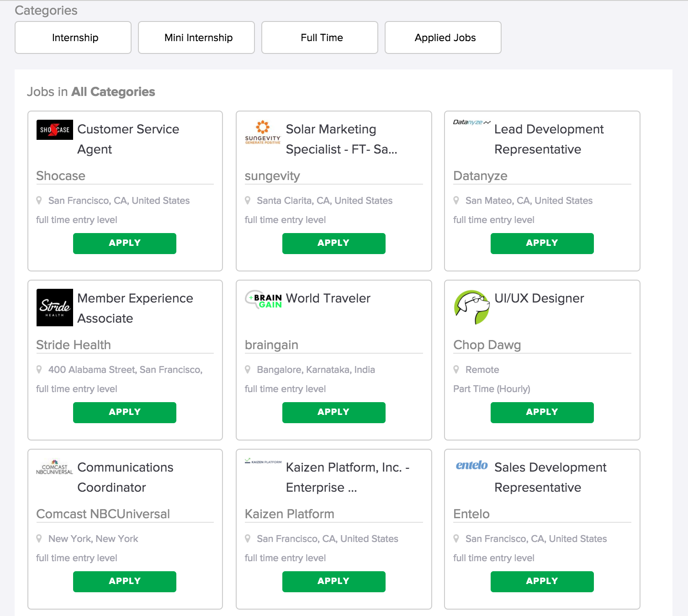The width and height of the screenshot is (688, 616).
Task: Apply to Lead Development Representative job
Action: (x=542, y=244)
